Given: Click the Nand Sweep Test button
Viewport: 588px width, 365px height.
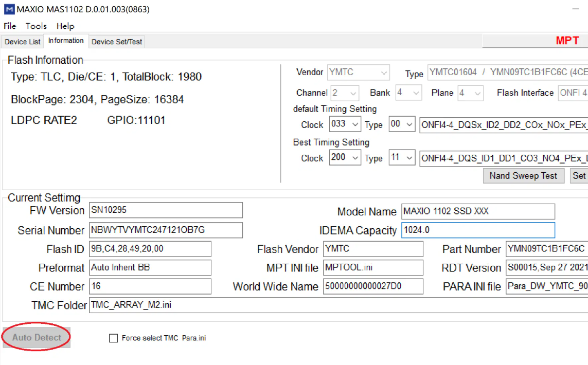Looking at the screenshot, I should click(523, 176).
